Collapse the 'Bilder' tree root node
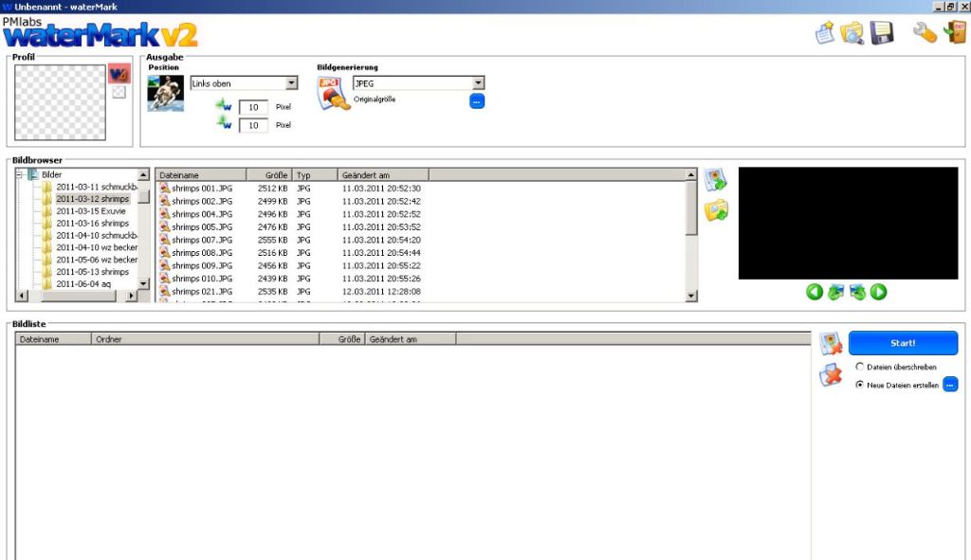 pyautogui.click(x=20, y=174)
